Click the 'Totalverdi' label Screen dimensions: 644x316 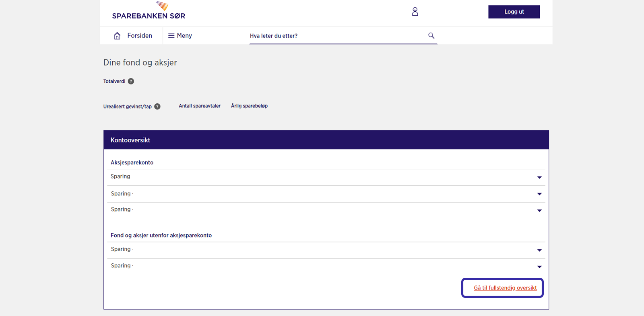tap(114, 81)
